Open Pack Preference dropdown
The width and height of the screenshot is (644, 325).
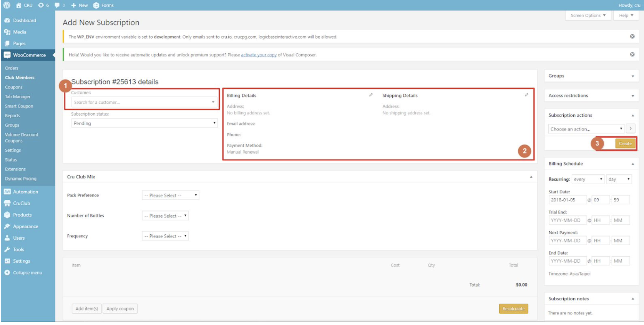tap(171, 195)
